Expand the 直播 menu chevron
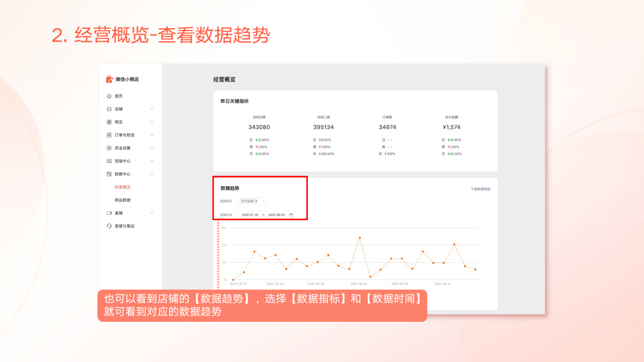 click(152, 213)
